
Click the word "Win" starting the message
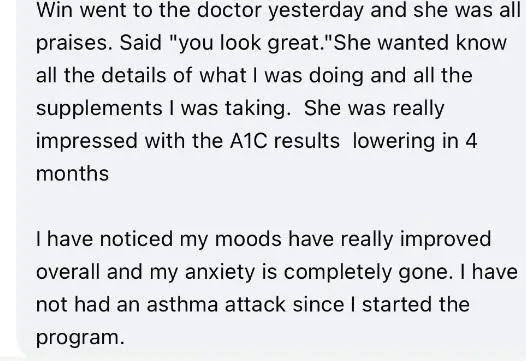point(54,10)
